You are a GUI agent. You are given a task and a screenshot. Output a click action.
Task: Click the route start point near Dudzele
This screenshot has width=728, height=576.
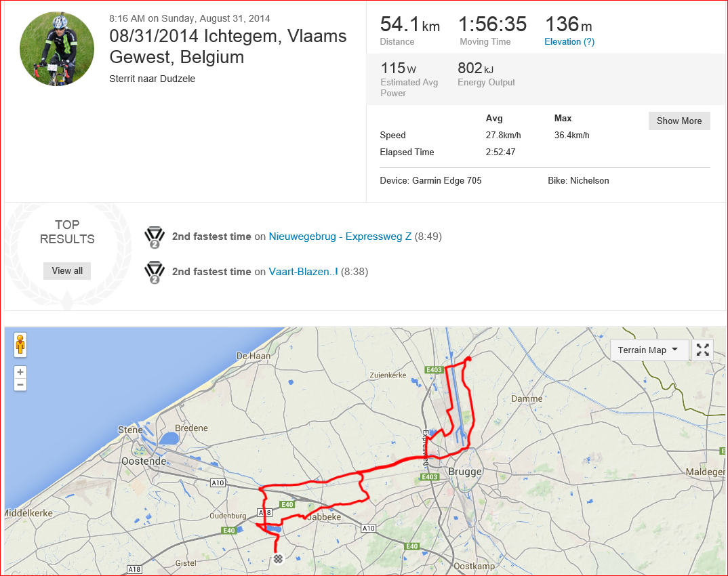click(x=468, y=358)
